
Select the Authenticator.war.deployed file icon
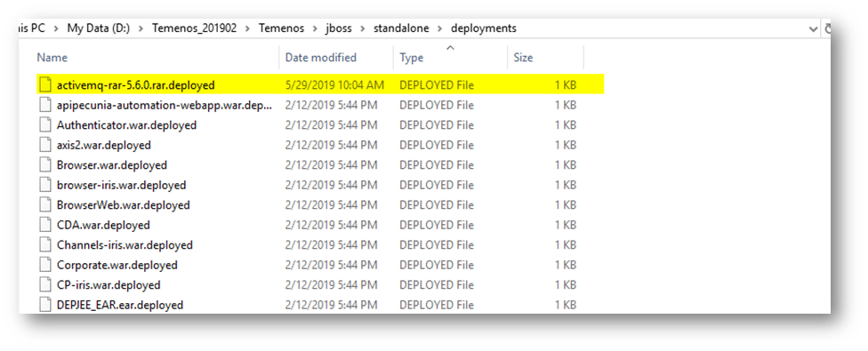45,125
